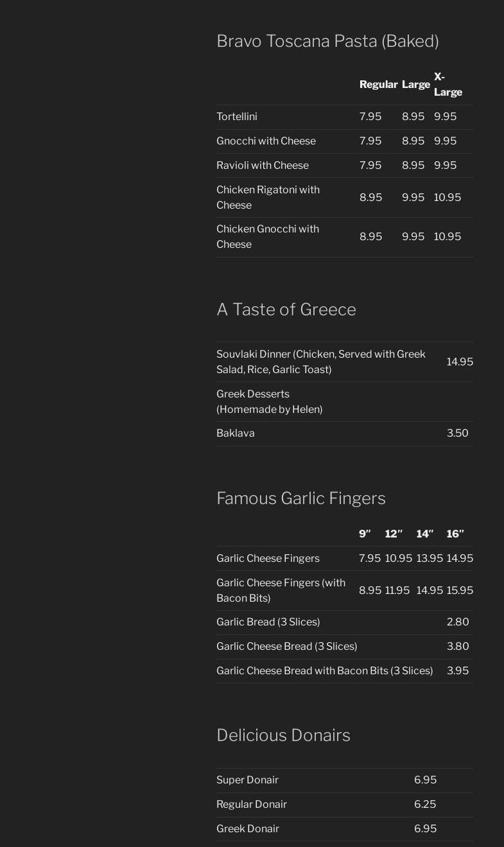Click Ravioli with Cheese item name
Image resolution: width=504 pixels, height=847 pixels.
[x=263, y=166]
